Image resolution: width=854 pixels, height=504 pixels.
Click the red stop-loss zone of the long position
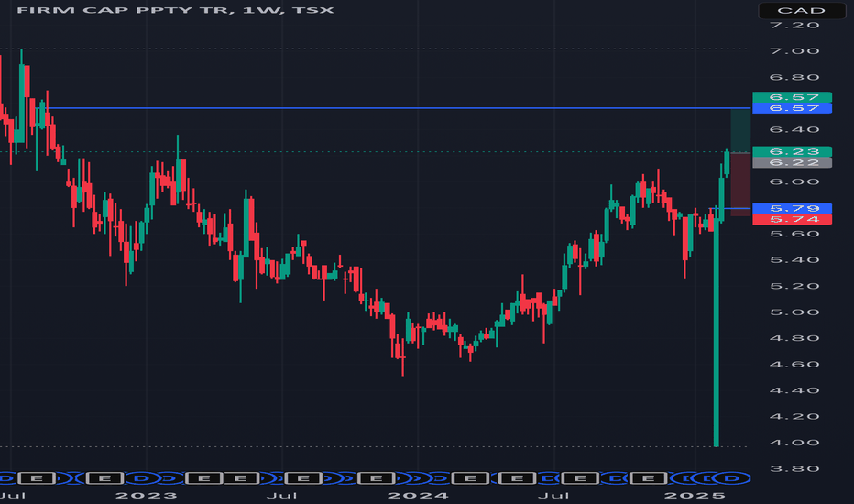(740, 185)
